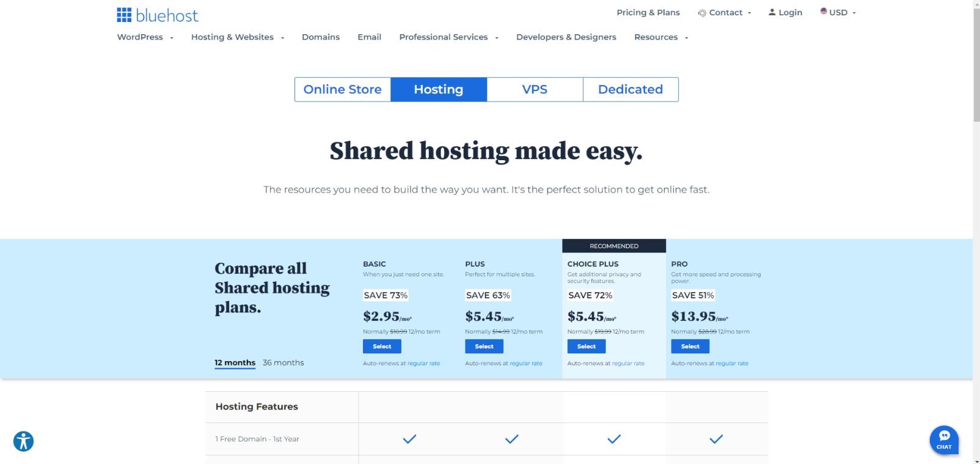The height and width of the screenshot is (464, 980).
Task: Switch to the Dedicated tab
Action: click(x=631, y=89)
